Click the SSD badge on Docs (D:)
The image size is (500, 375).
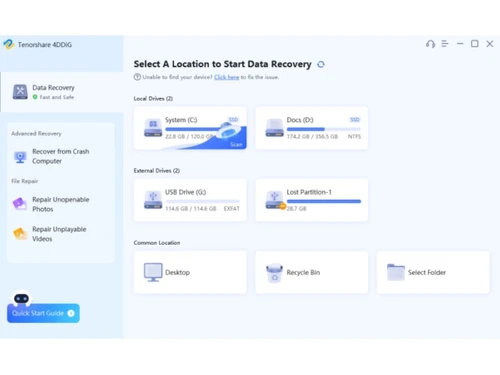coord(355,120)
